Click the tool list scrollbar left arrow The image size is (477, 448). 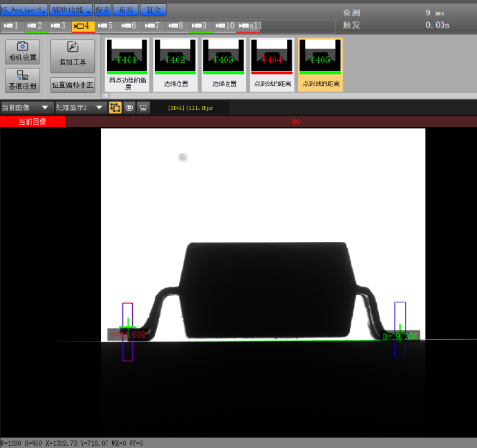pos(106,96)
